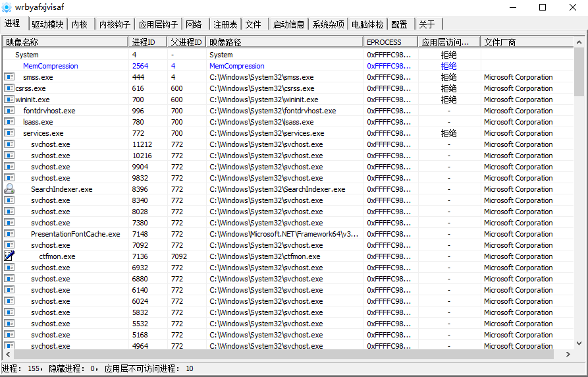This screenshot has width=588, height=377.
Task: Click icon of svchost.exe PID 7092
Action: (9, 245)
